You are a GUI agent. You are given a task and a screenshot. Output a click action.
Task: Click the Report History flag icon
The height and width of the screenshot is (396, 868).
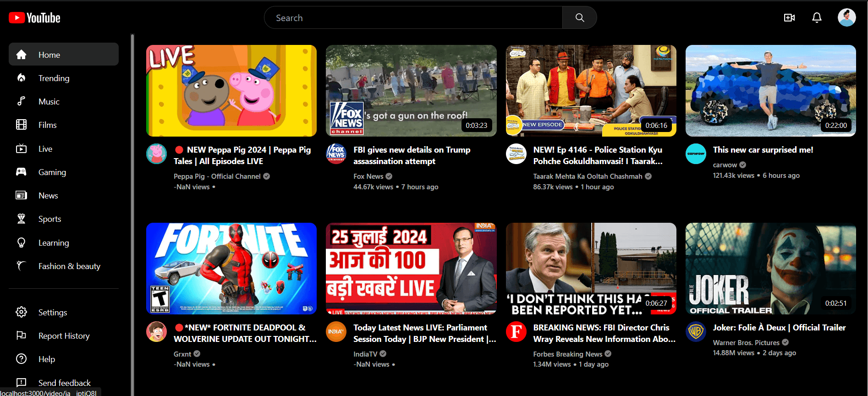click(x=21, y=335)
